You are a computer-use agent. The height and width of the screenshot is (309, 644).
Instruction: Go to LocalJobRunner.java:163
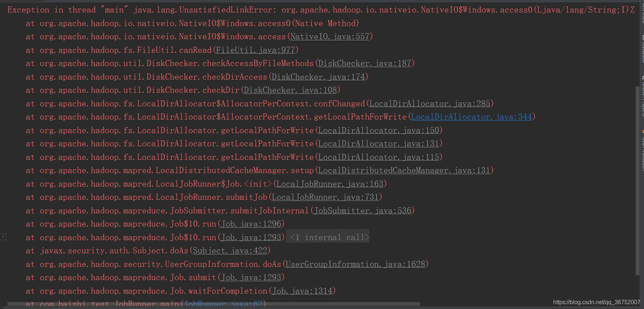[330, 184]
